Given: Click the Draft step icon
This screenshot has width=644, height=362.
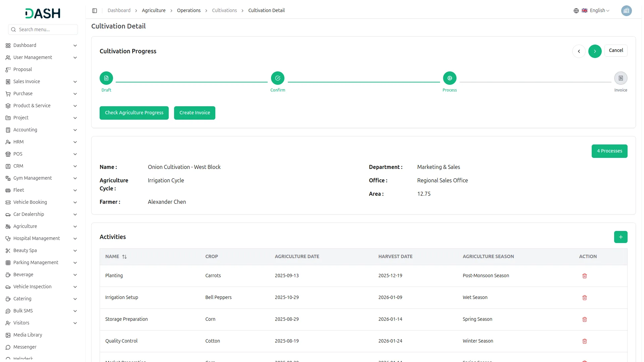Looking at the screenshot, I should [x=106, y=78].
